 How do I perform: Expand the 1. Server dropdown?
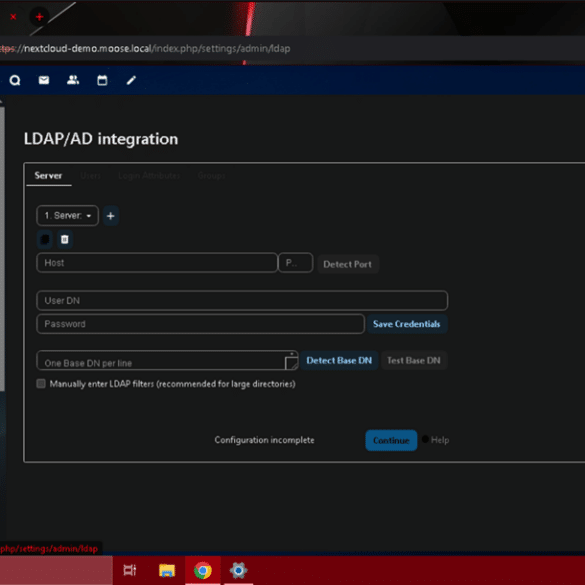pos(68,216)
